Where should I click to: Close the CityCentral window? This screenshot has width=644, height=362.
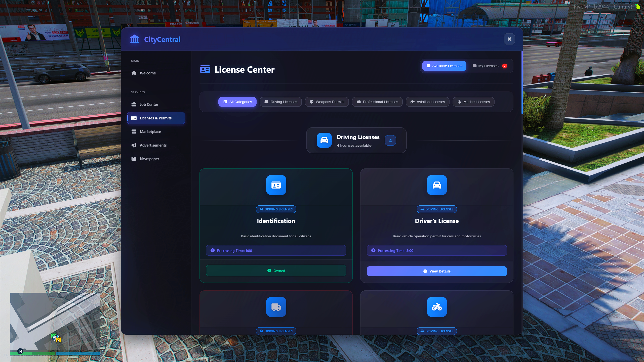click(x=509, y=39)
